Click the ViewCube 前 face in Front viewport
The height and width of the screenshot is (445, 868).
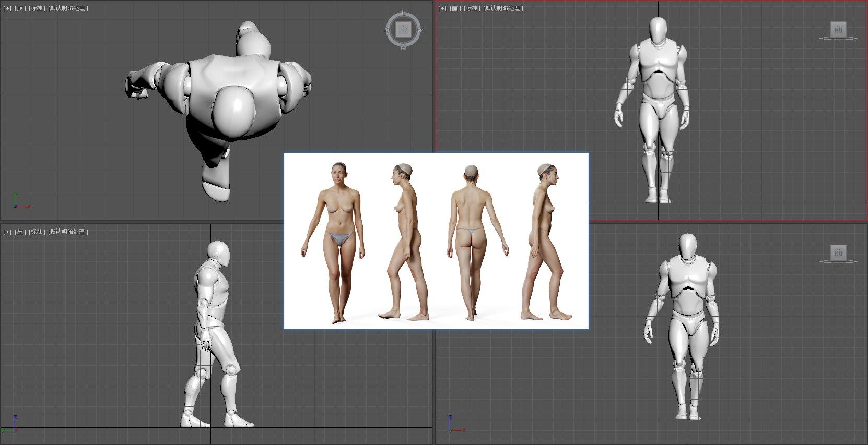tap(839, 30)
